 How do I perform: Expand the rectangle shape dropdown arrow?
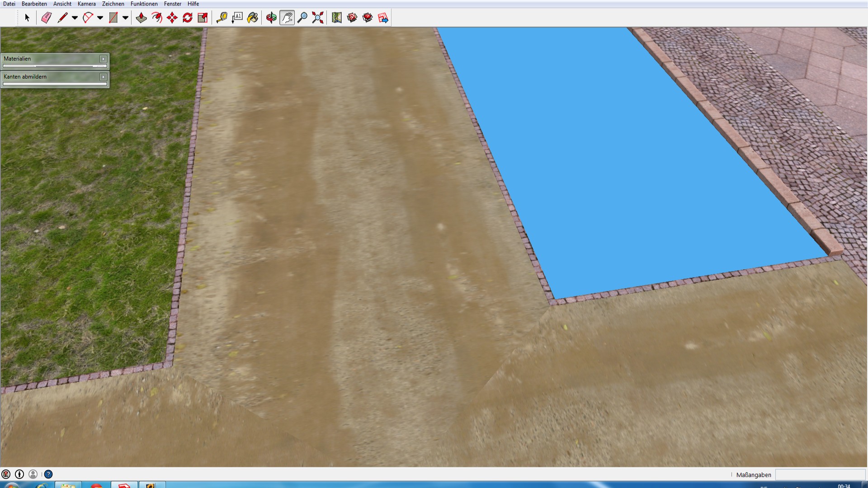pos(125,18)
